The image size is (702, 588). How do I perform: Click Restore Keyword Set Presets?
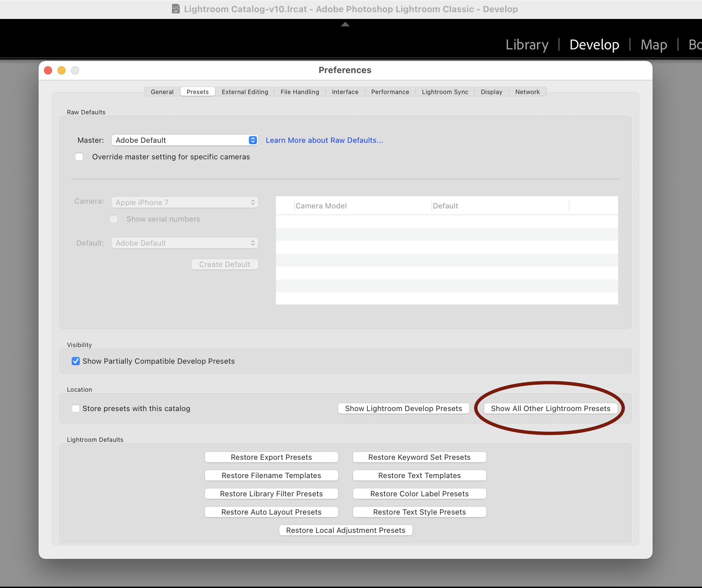419,457
